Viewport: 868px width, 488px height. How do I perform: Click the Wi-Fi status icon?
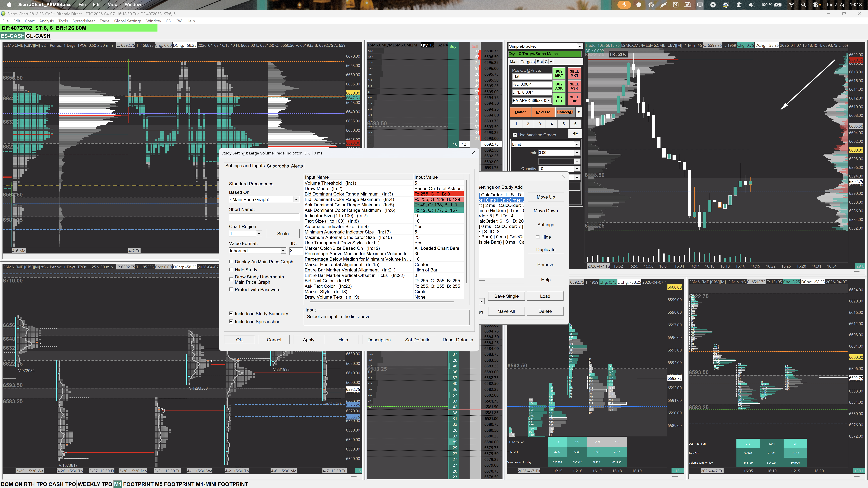792,5
